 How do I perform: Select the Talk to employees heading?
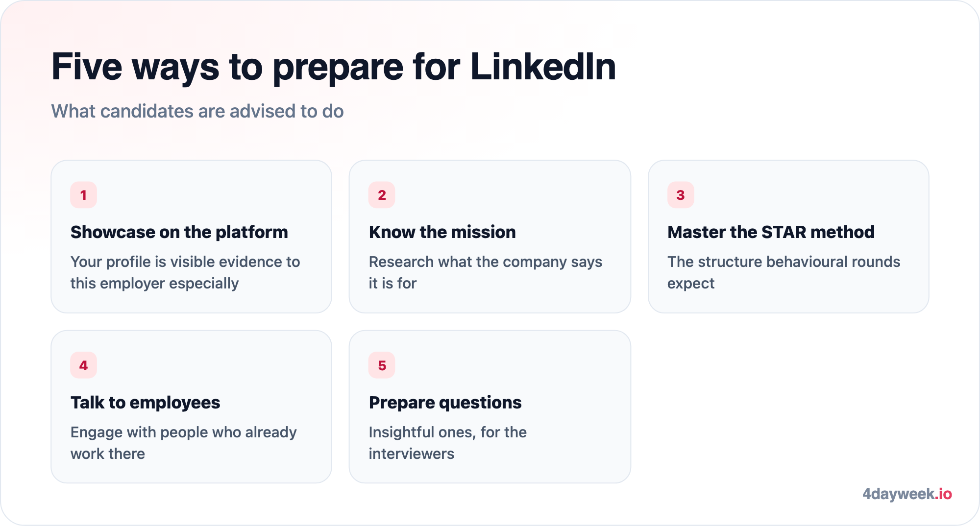(x=146, y=403)
